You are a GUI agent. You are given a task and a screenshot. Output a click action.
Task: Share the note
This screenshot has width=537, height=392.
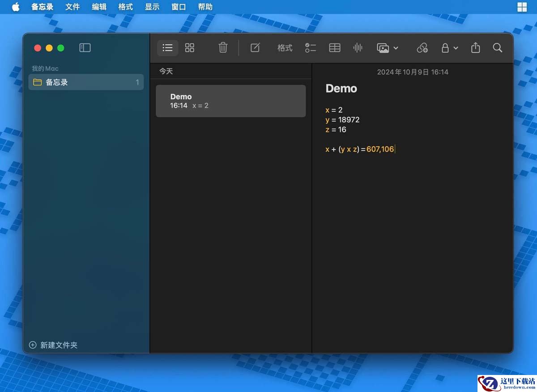475,48
